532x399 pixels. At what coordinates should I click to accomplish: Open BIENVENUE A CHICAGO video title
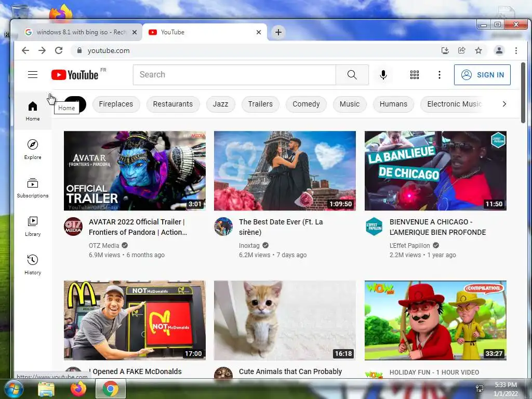click(x=437, y=227)
